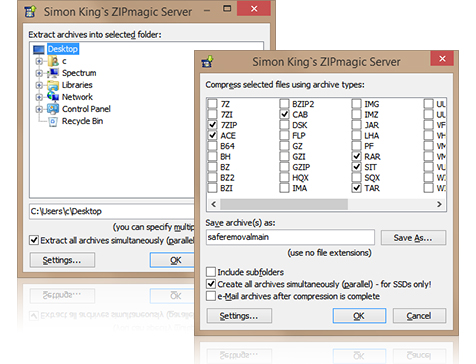Minimize the Extract window
476x364 pixels.
point(207,10)
